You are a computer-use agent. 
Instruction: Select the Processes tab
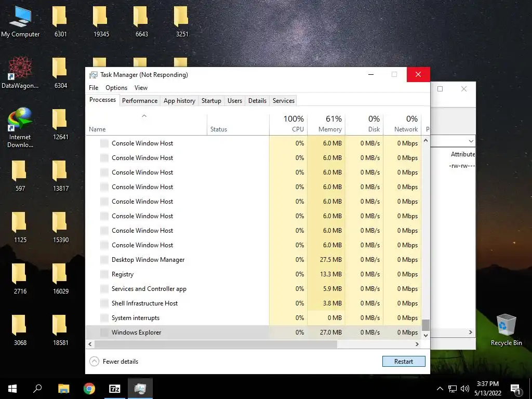[x=102, y=100]
